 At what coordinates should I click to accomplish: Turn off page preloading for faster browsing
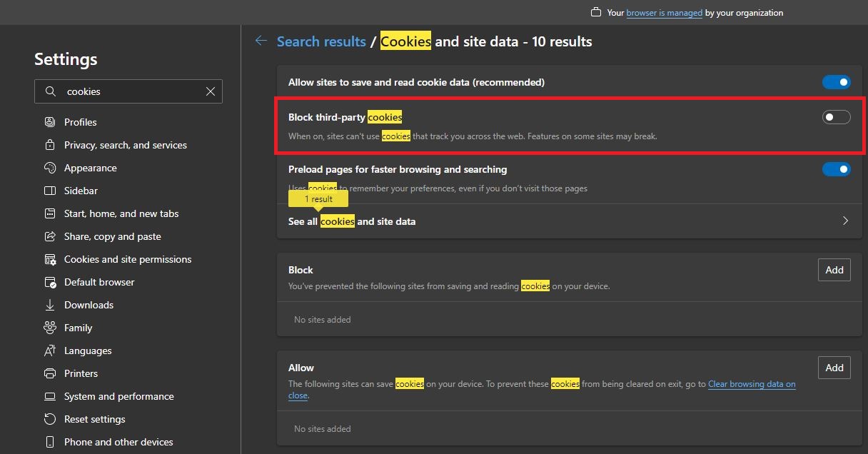tap(835, 169)
